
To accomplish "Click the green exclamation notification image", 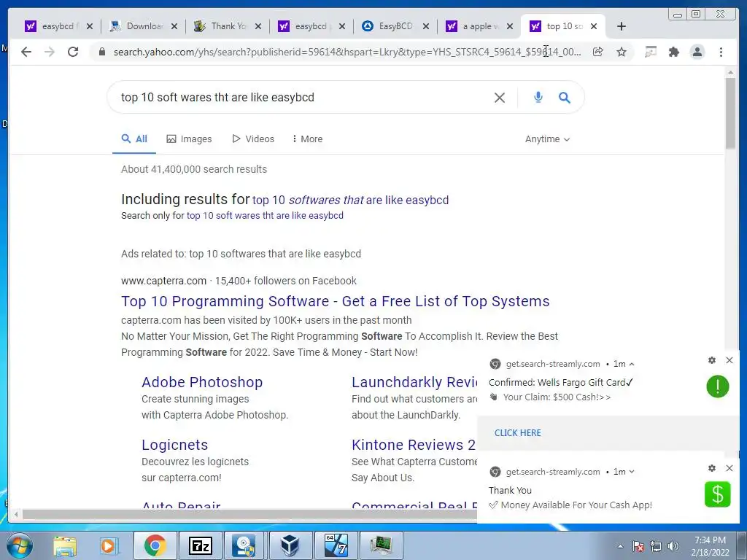I will pyautogui.click(x=718, y=386).
